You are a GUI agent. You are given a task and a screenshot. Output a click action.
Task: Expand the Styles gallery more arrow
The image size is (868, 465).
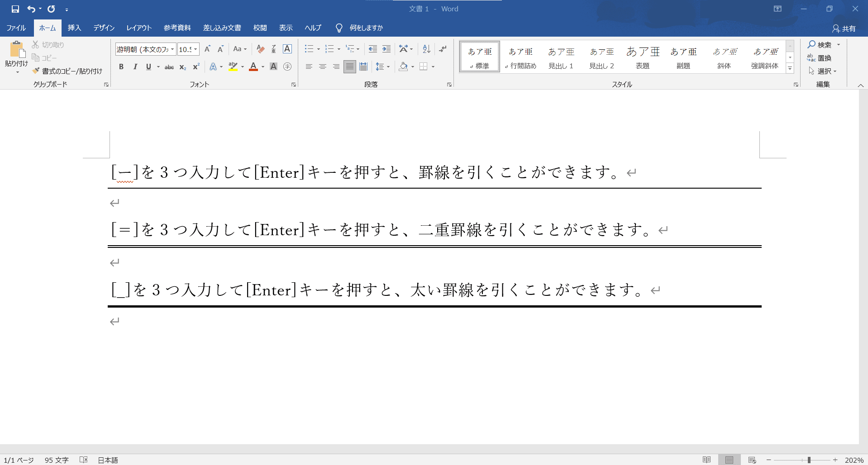tap(790, 69)
